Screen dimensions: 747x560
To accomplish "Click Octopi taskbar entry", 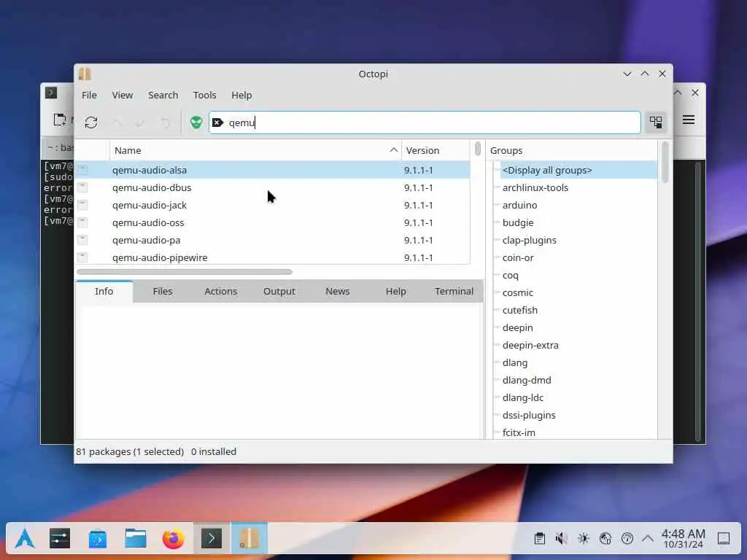I will pos(249,539).
